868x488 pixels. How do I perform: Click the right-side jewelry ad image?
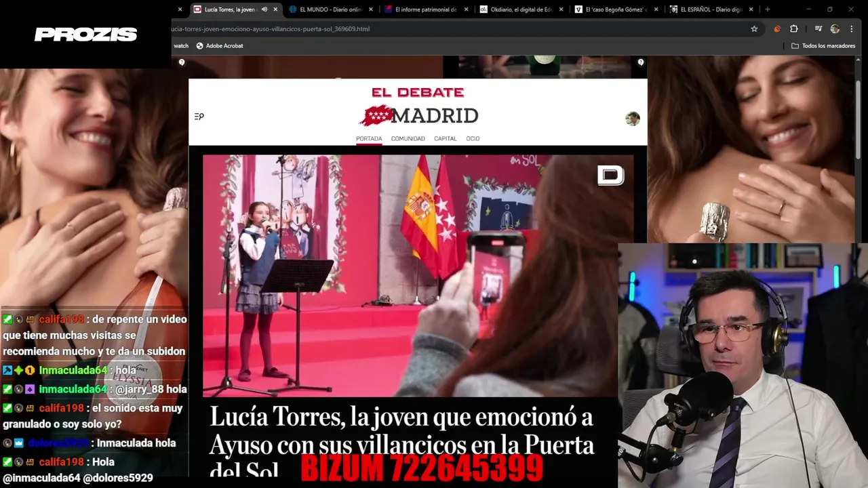(751, 149)
